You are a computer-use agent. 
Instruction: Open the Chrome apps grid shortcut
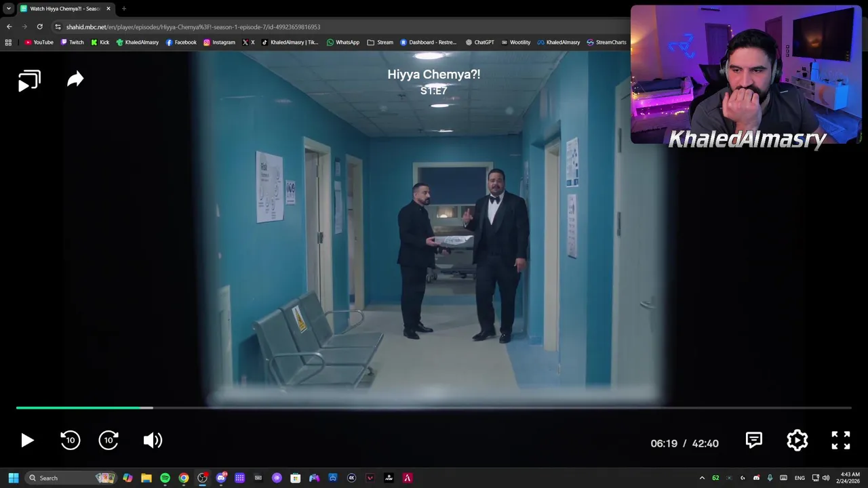pyautogui.click(x=8, y=42)
